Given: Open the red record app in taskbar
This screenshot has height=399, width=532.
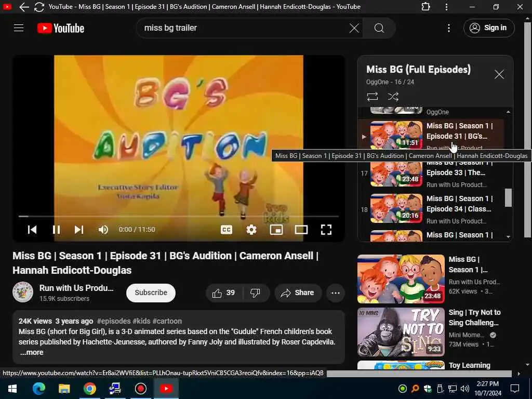Looking at the screenshot, I should tap(140, 389).
